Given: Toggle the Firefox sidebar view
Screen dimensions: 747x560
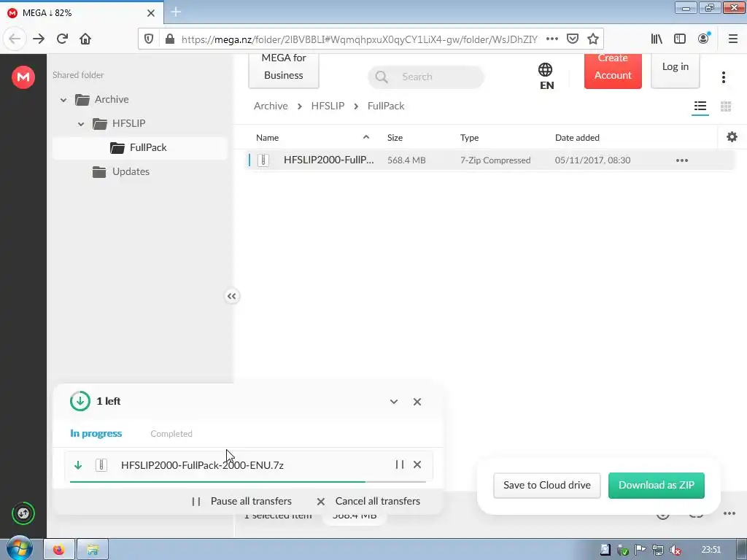Looking at the screenshot, I should click(x=679, y=39).
